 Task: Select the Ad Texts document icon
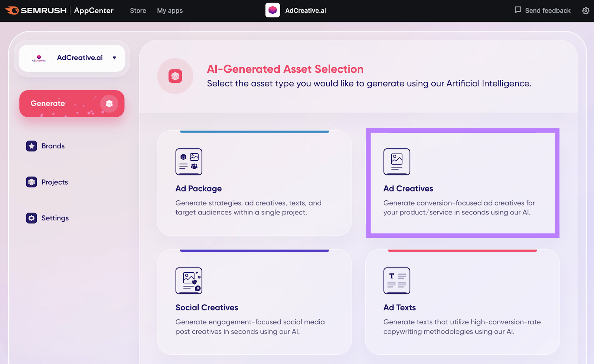[x=396, y=281]
